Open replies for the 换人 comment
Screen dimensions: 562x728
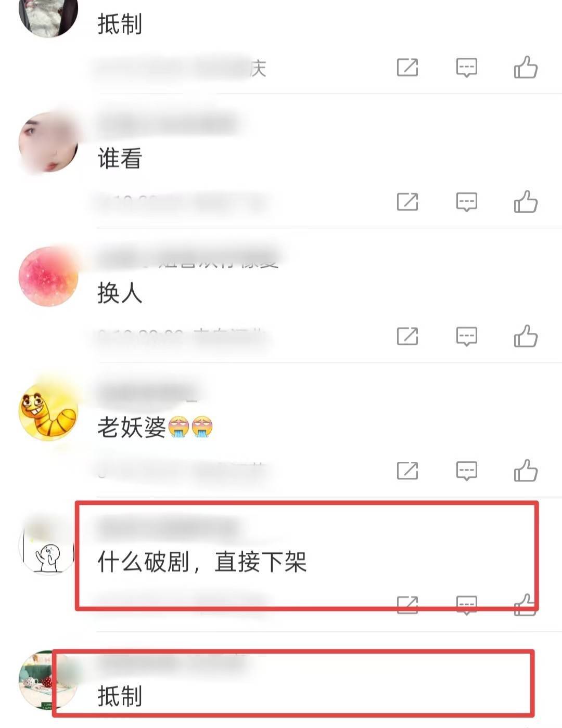[467, 336]
